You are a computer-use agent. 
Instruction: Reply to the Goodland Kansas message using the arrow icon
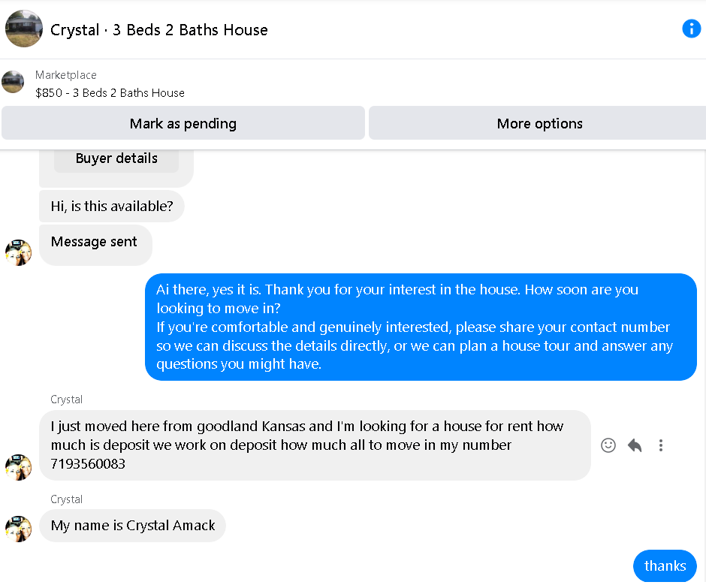pos(635,445)
